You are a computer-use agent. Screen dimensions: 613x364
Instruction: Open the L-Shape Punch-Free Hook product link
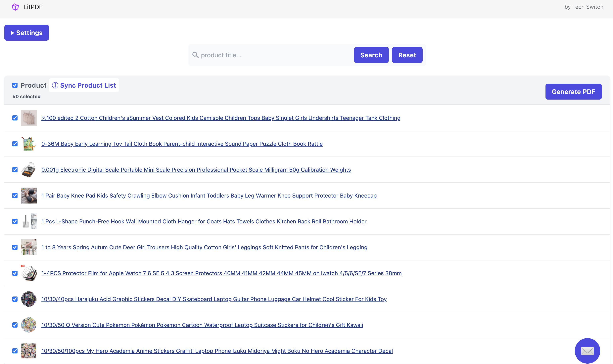point(204,221)
